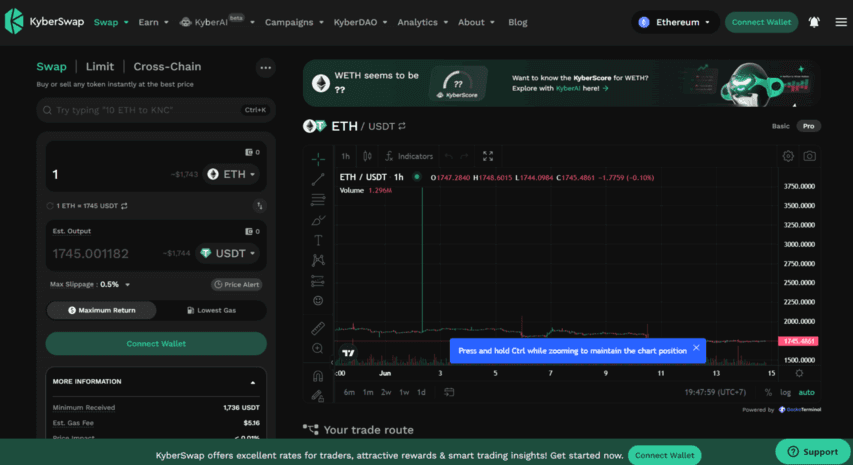Set chart range to 6m

[x=349, y=392]
